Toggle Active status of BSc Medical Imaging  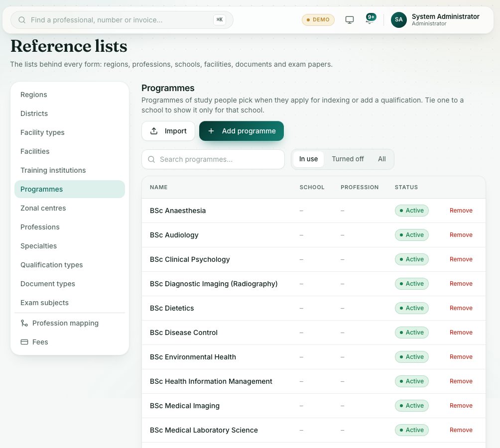pyautogui.click(x=412, y=406)
